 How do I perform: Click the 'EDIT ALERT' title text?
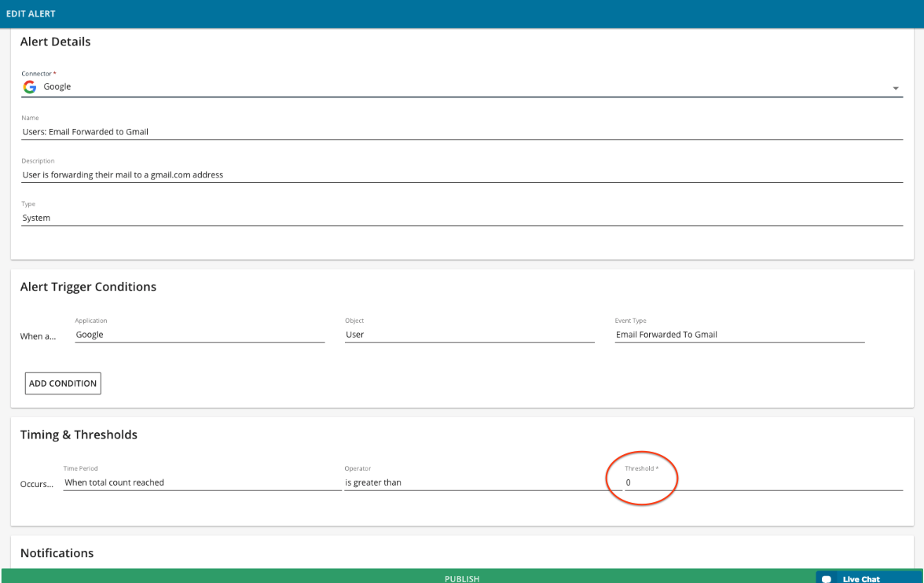(31, 13)
